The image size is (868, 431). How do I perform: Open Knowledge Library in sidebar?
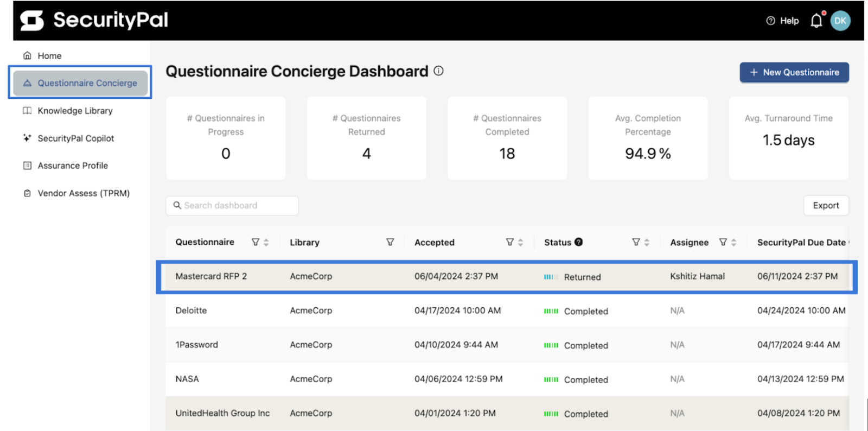(x=68, y=111)
